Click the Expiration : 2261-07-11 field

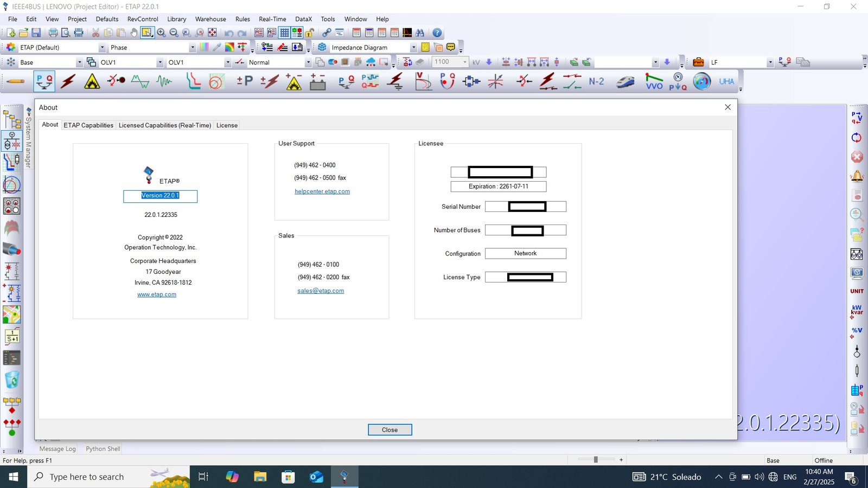pyautogui.click(x=499, y=187)
